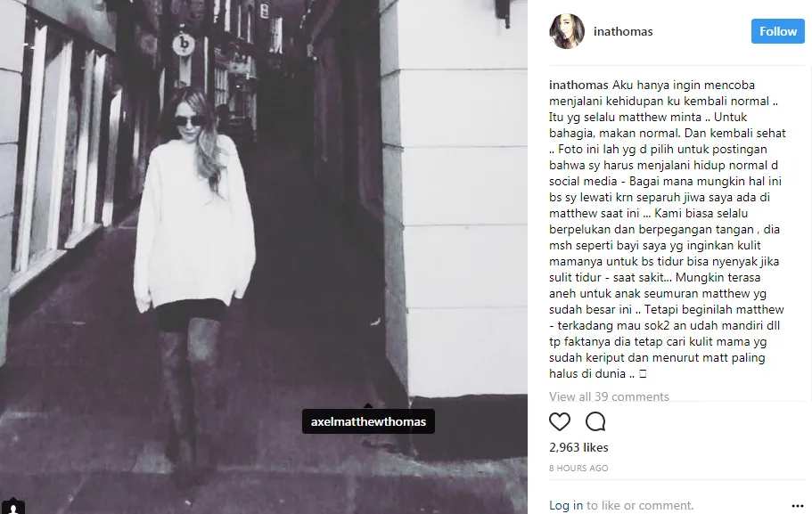This screenshot has height=514, width=812.
Task: Click the woman's sunglasses in the photo
Action: 190,121
